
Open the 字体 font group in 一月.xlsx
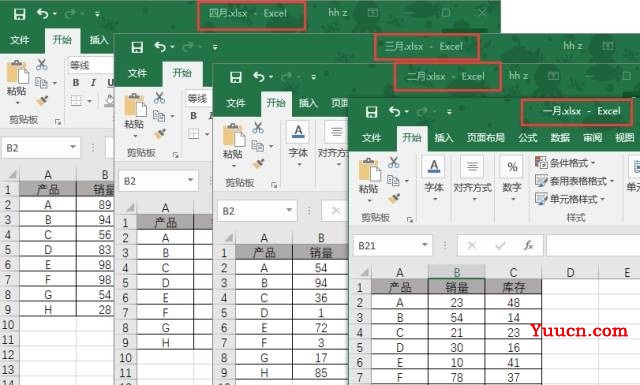tap(433, 178)
